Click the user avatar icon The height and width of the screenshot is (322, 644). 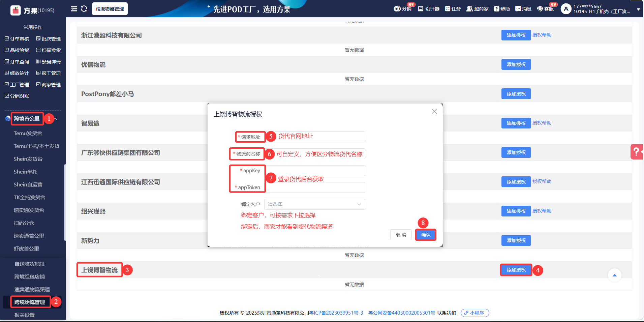click(566, 9)
